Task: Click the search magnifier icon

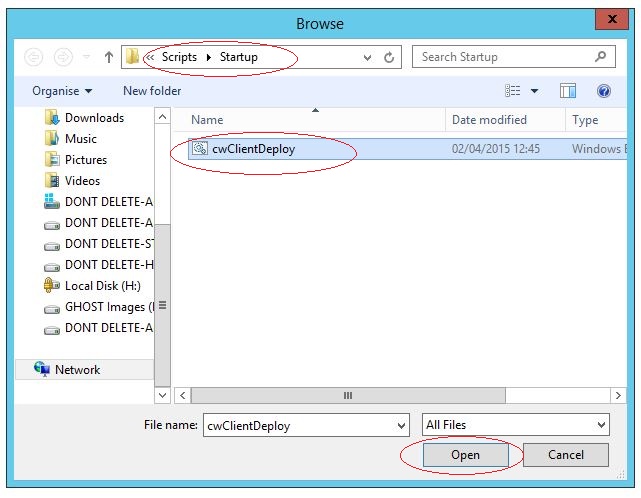Action: click(600, 56)
